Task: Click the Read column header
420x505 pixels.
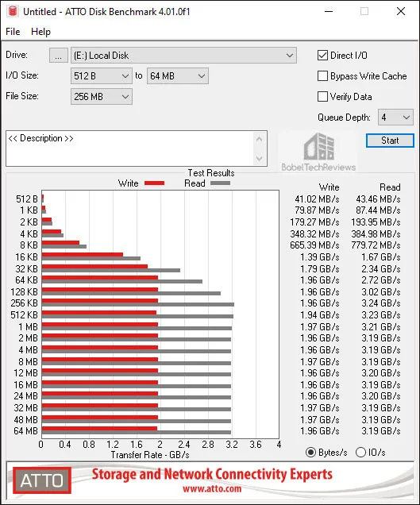Action: click(390, 187)
